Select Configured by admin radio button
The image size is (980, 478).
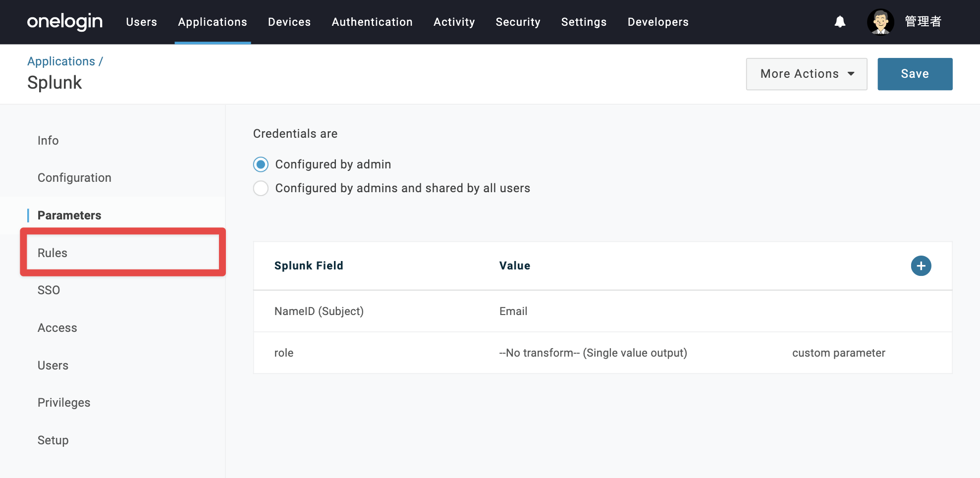(261, 164)
